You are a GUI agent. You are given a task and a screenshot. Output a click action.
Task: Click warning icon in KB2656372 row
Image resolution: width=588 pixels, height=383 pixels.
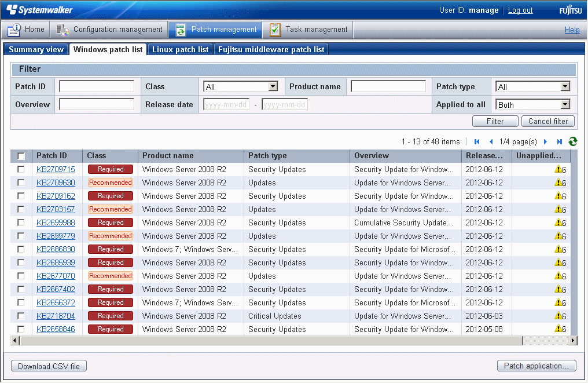coord(558,302)
